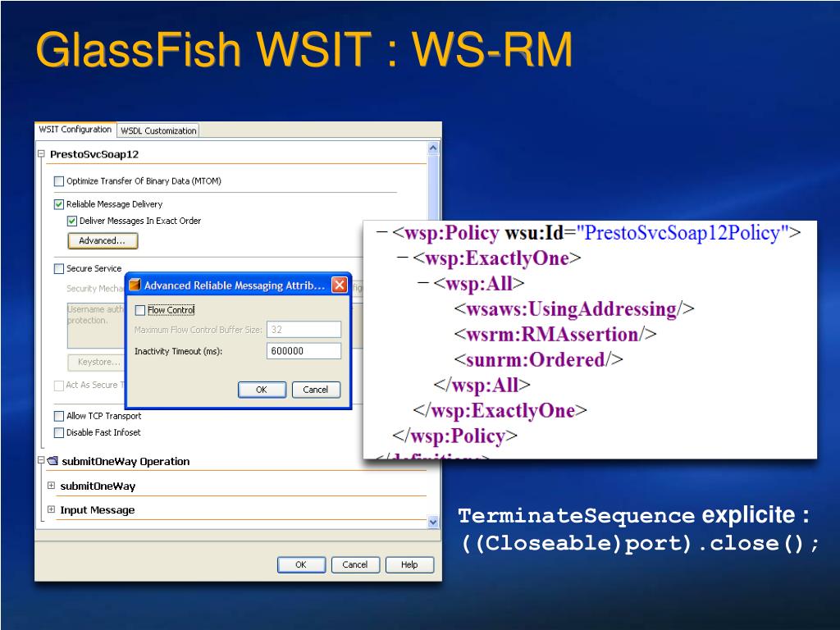
Task: Toggle the Act As Secure checkbox
Action: (59, 386)
